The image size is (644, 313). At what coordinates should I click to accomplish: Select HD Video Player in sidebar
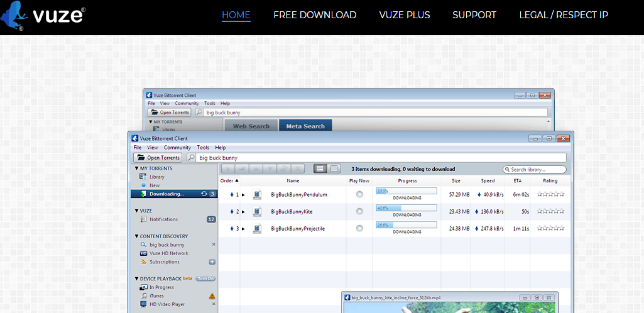(x=166, y=304)
